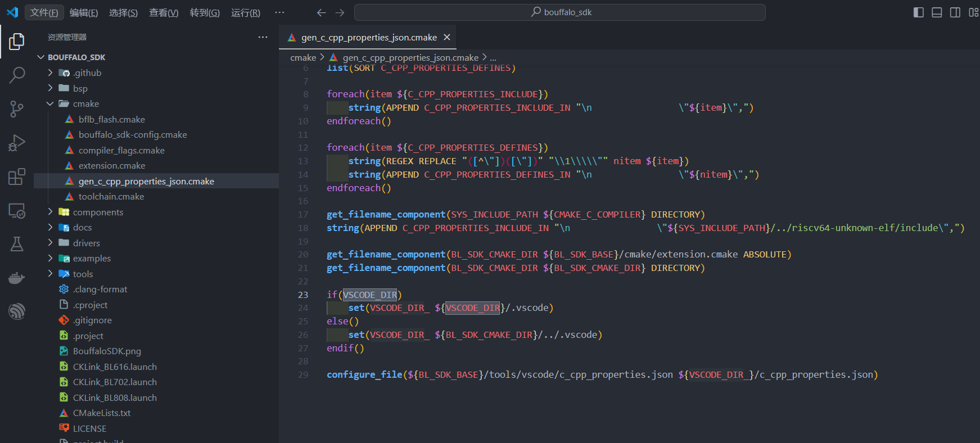Open the Run and Debug view
980x443 pixels.
[x=17, y=143]
